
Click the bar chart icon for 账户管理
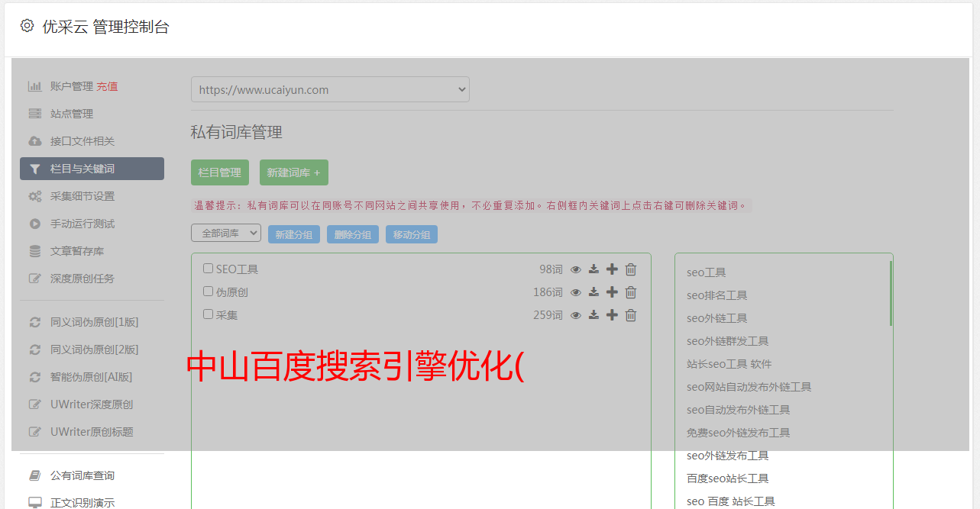point(34,86)
